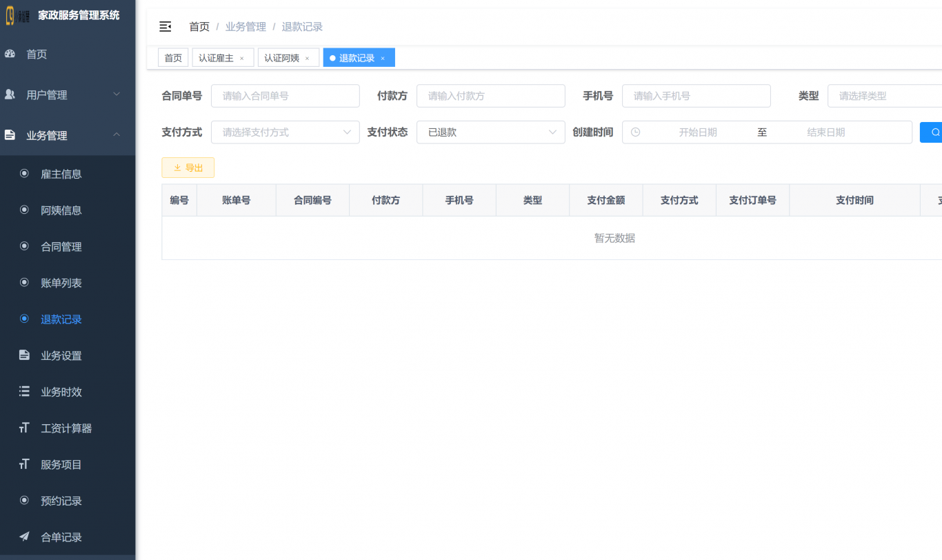Screen dimensions: 942x560
Task: Click the file icon beside 业务设置
Action: coord(24,355)
